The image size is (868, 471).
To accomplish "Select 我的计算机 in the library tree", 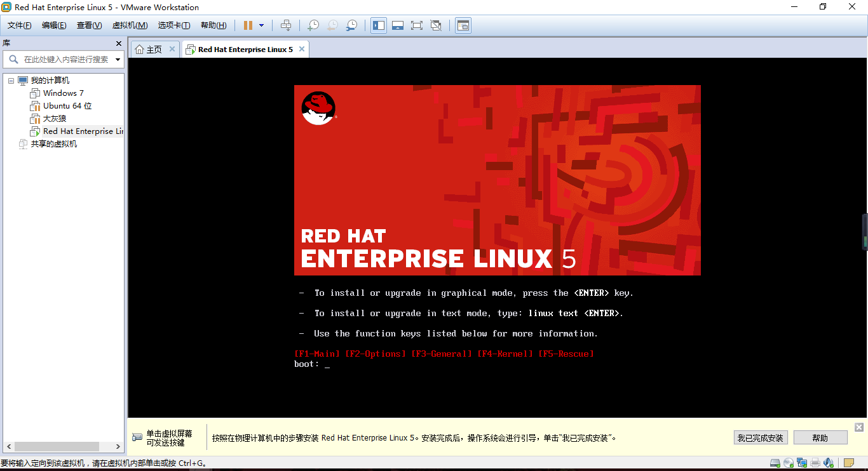I will coord(50,81).
